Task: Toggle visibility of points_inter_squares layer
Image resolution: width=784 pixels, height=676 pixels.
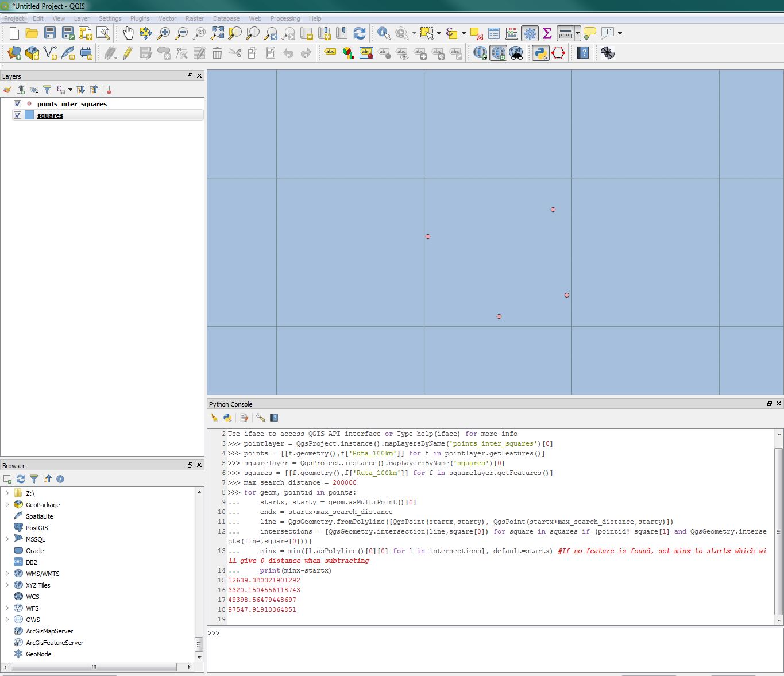Action: tap(17, 104)
